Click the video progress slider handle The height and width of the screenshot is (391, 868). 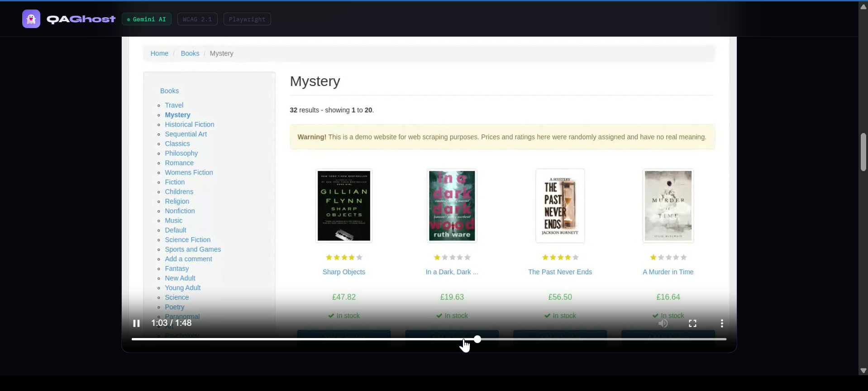click(477, 339)
